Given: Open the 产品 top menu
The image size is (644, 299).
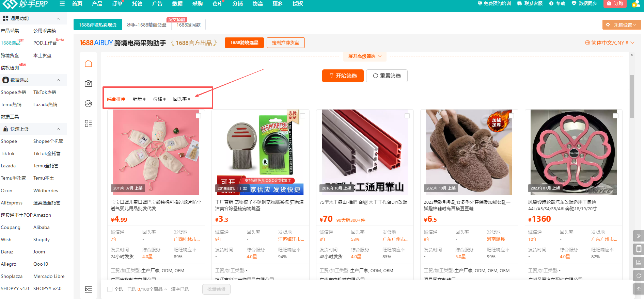Looking at the screenshot, I should pyautogui.click(x=97, y=4).
